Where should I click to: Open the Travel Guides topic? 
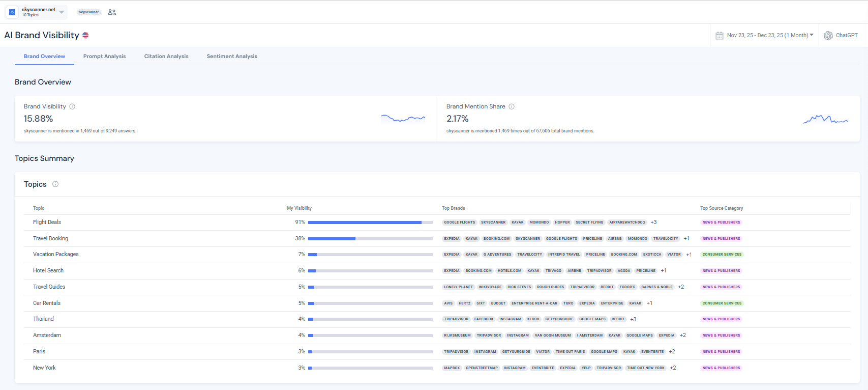coord(49,287)
